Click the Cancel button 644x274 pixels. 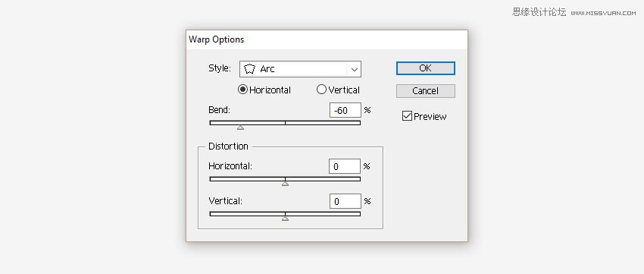pyautogui.click(x=426, y=91)
